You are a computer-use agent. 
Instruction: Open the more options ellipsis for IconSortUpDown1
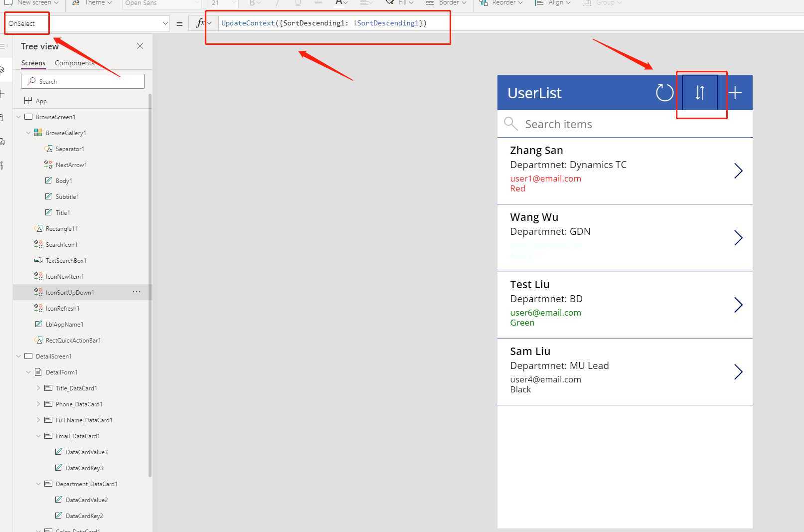click(x=137, y=292)
